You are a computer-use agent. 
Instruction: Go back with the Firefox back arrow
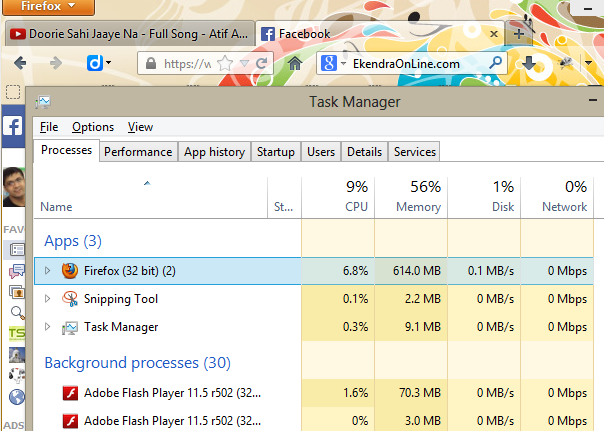[20, 63]
